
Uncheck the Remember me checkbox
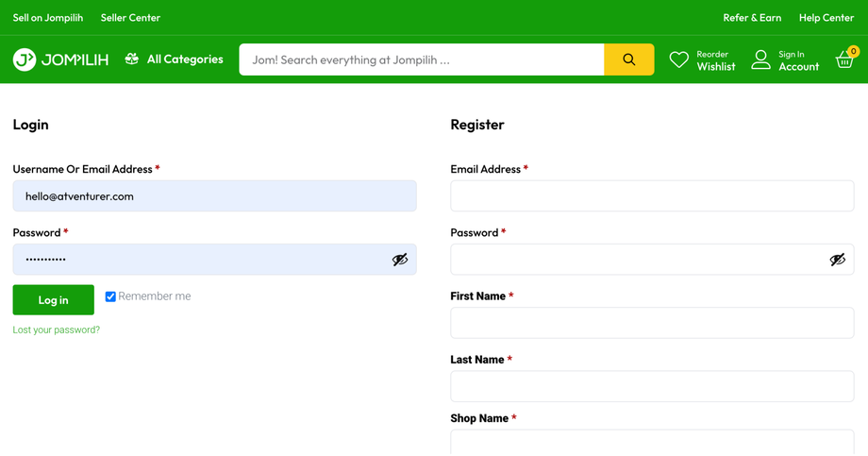pos(110,296)
